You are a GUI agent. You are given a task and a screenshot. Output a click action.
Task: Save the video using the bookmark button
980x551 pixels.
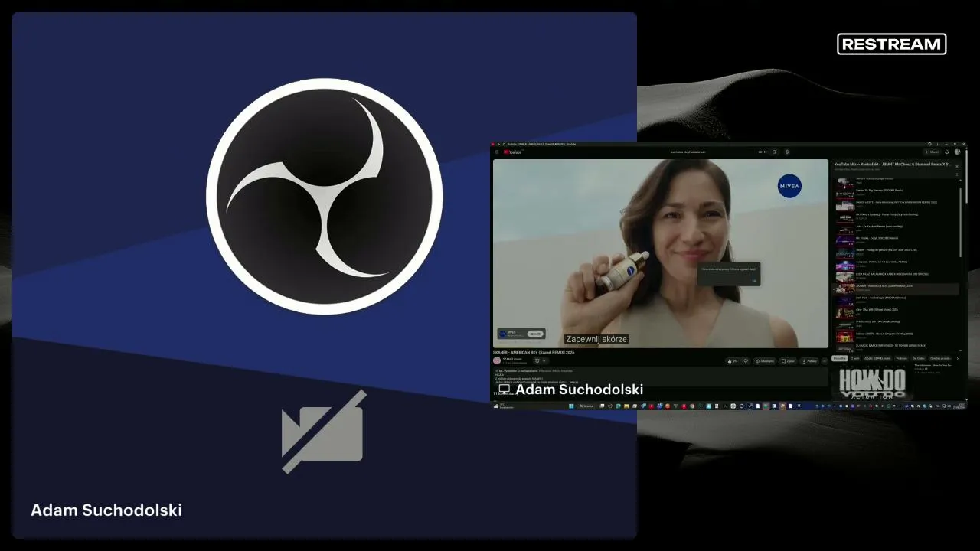[x=788, y=360]
